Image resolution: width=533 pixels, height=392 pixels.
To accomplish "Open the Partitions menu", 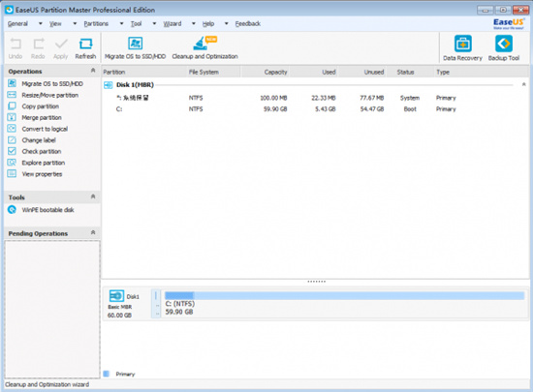I will [x=96, y=24].
